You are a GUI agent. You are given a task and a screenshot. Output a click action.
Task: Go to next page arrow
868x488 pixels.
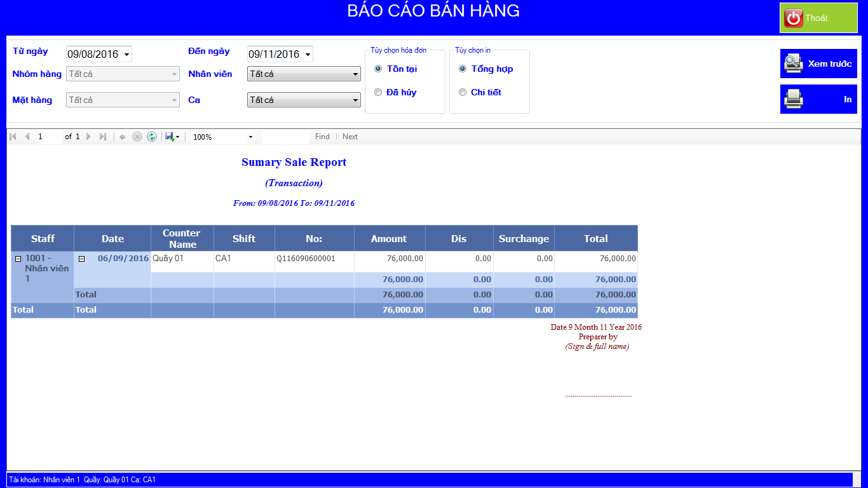coord(88,137)
